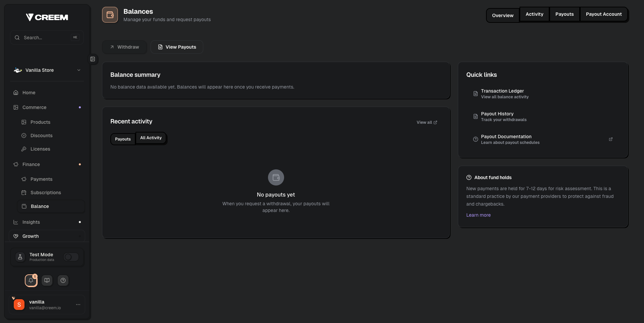This screenshot has height=323, width=644.
Task: Click the Balances wallet header icon
Action: 110,15
